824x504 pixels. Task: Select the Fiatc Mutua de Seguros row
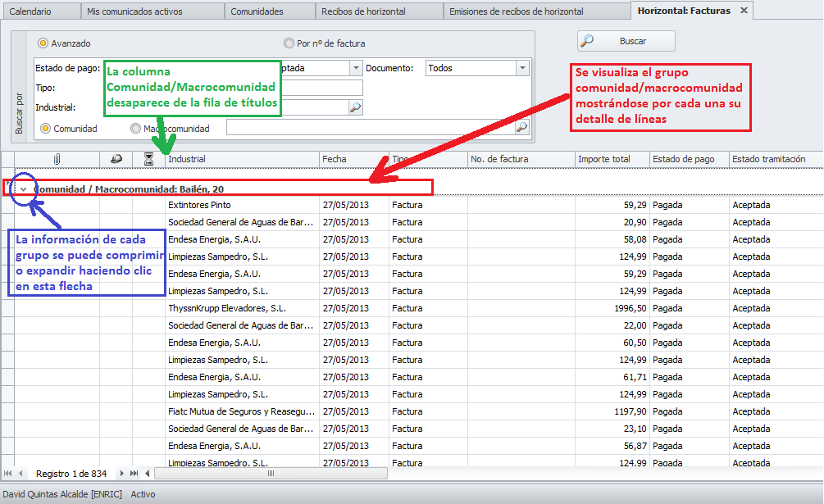pyautogui.click(x=419, y=411)
